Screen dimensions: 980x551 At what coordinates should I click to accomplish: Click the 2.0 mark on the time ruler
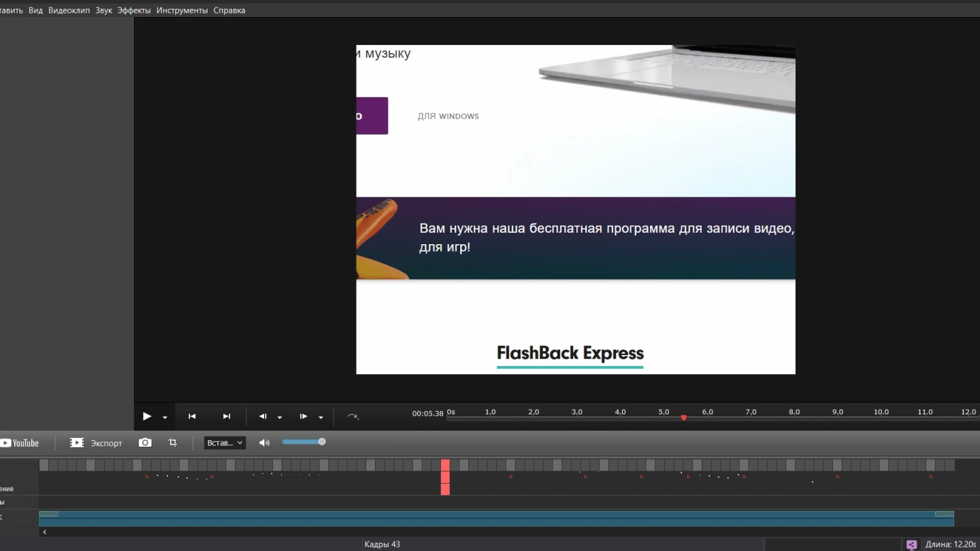click(x=534, y=412)
